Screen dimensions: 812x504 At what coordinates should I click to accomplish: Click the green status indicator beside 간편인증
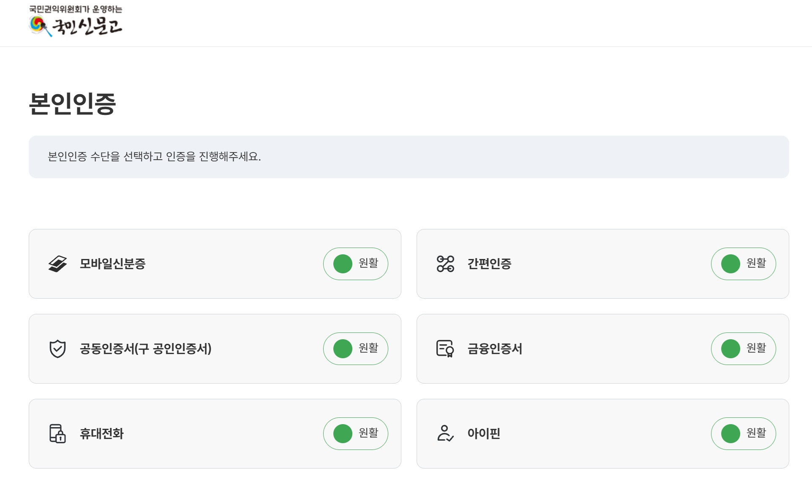[730, 263]
